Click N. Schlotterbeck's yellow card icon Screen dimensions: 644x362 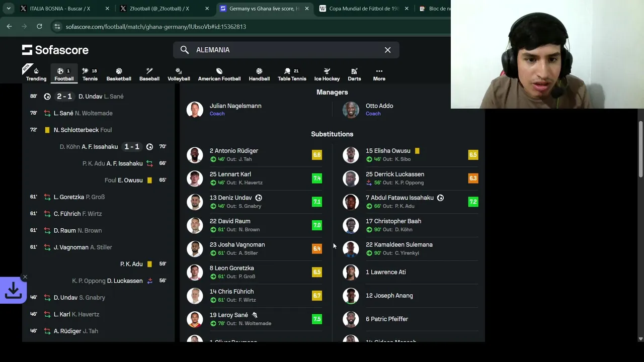47,130
